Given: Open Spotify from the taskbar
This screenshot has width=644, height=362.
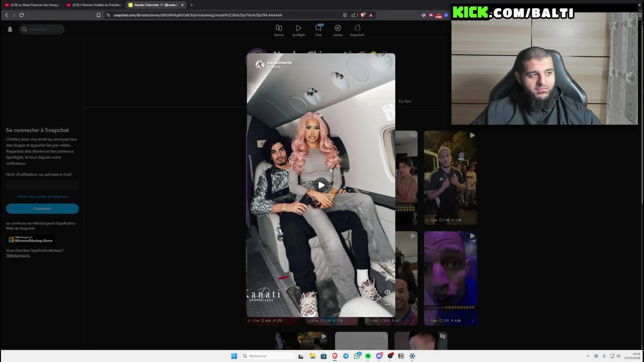Looking at the screenshot, I should point(368,356).
